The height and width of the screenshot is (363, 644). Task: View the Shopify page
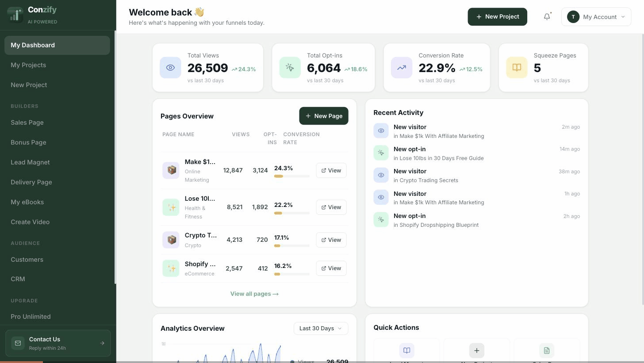pos(331,268)
